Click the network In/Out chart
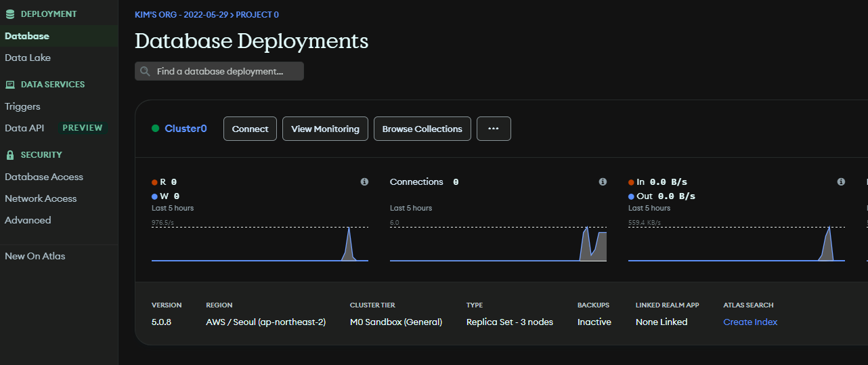The height and width of the screenshot is (365, 868). tap(737, 243)
